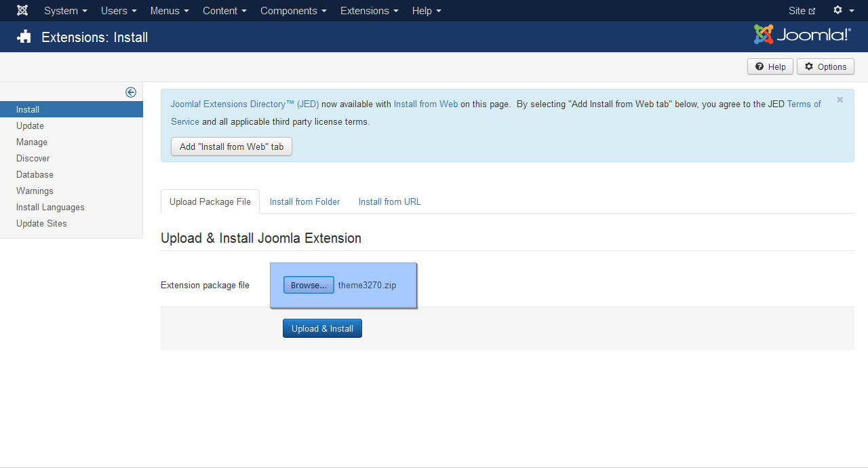Open the Extensions menu

coord(370,10)
